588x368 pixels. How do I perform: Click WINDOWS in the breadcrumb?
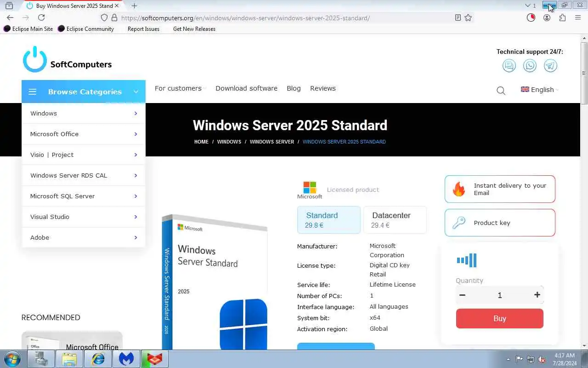(x=229, y=142)
